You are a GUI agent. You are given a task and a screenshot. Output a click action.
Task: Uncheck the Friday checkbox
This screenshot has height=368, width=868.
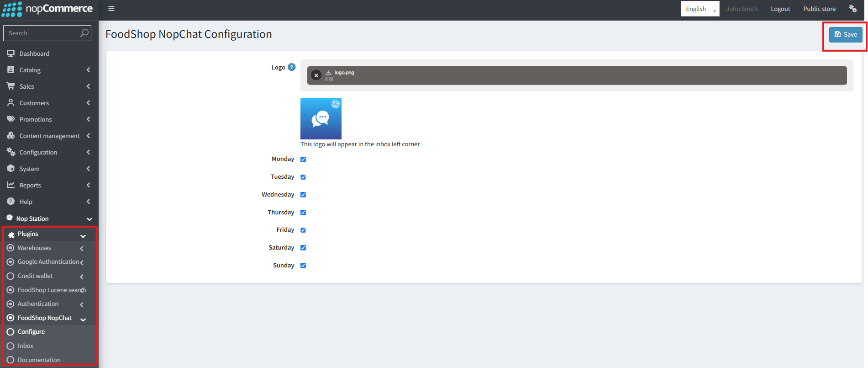[303, 230]
